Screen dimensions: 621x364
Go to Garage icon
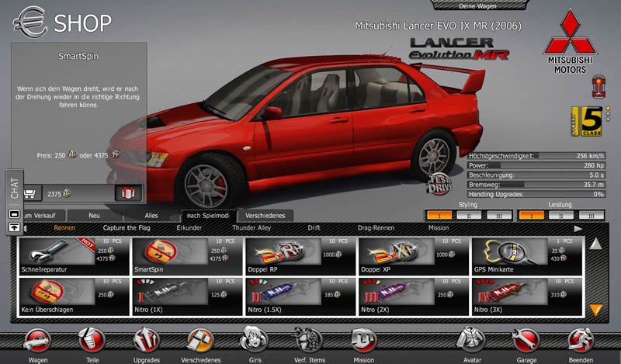[x=526, y=341]
